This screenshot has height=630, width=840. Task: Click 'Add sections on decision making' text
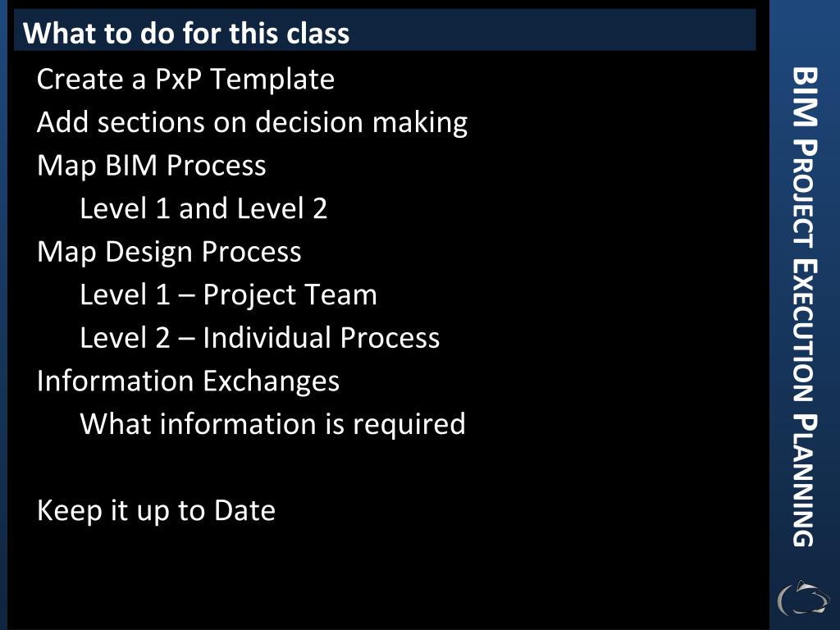(x=253, y=123)
